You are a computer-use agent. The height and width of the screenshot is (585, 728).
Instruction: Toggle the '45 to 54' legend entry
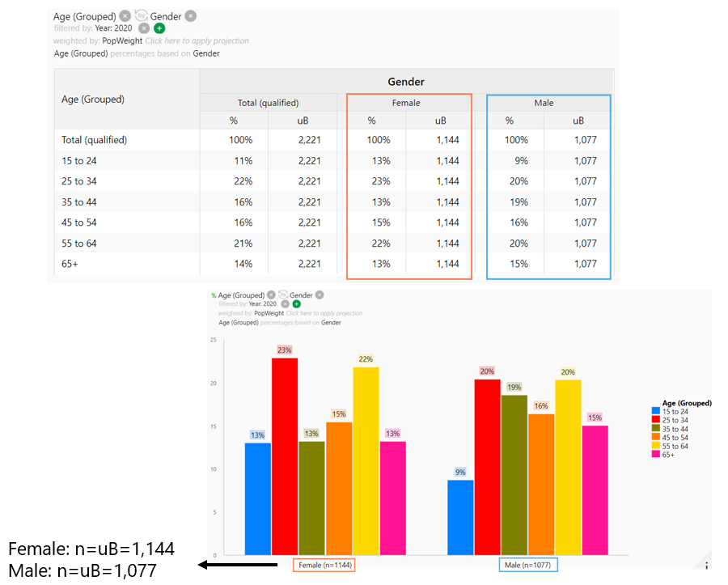(x=673, y=437)
